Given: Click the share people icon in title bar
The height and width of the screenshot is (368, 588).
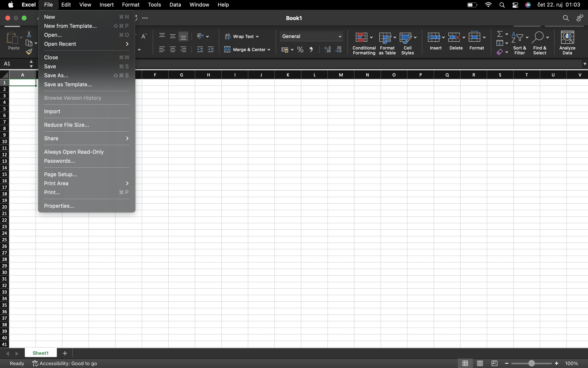Looking at the screenshot, I should (x=579, y=18).
